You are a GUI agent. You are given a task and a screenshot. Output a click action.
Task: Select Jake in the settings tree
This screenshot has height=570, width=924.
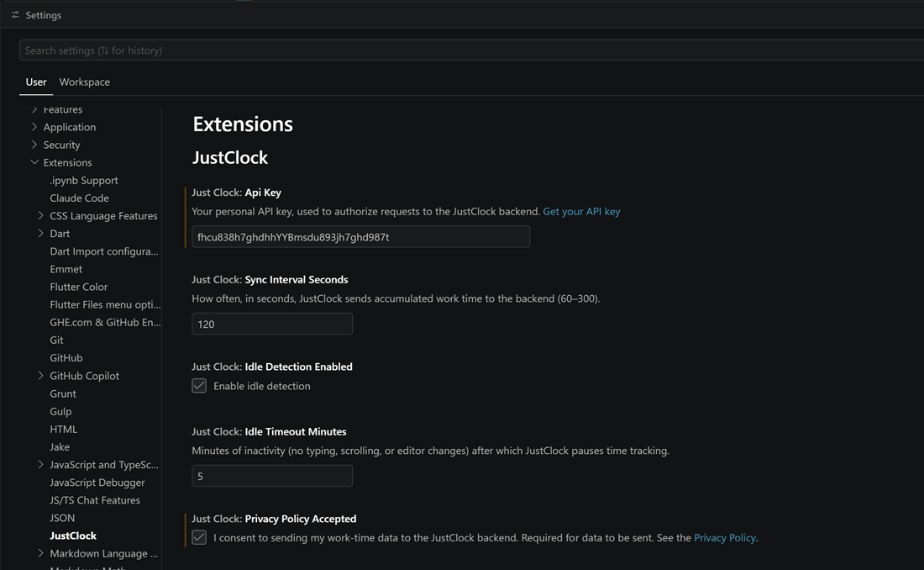coord(60,446)
